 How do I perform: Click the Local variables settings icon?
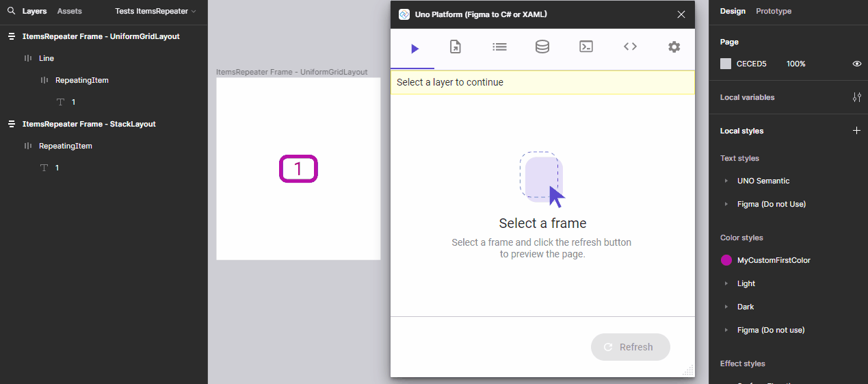point(856,97)
